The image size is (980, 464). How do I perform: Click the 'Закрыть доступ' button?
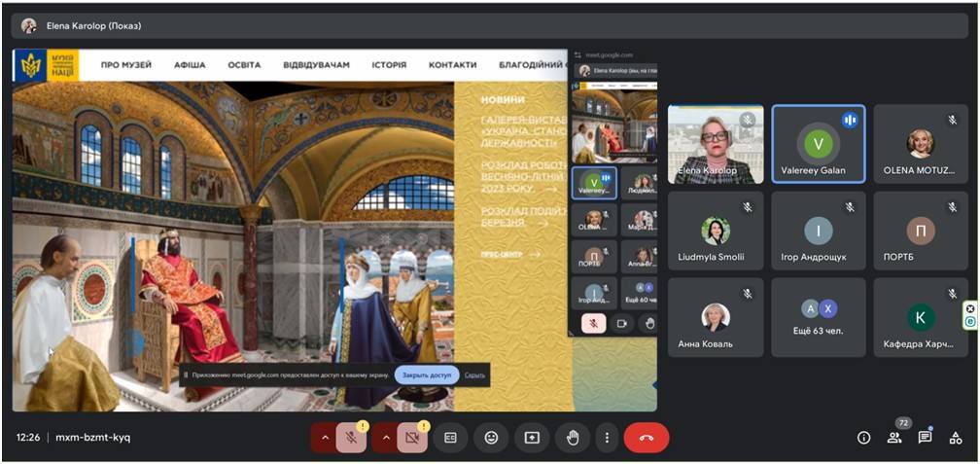(427, 375)
